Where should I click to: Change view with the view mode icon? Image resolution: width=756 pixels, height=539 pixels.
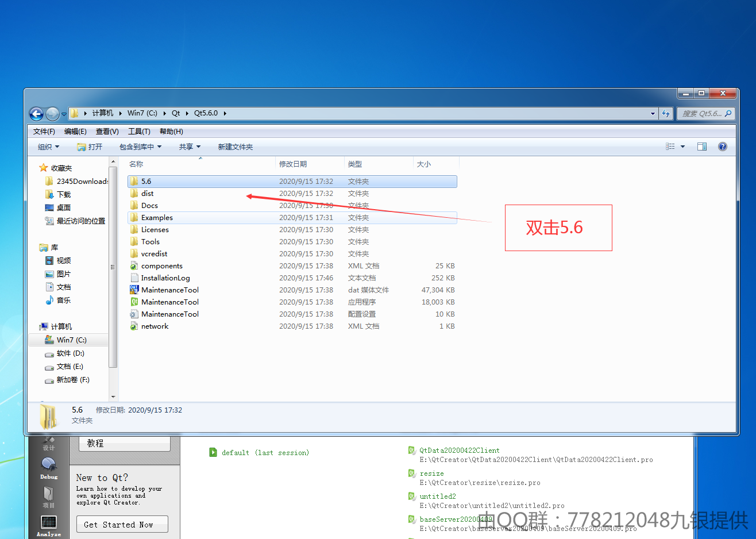pyautogui.click(x=670, y=147)
